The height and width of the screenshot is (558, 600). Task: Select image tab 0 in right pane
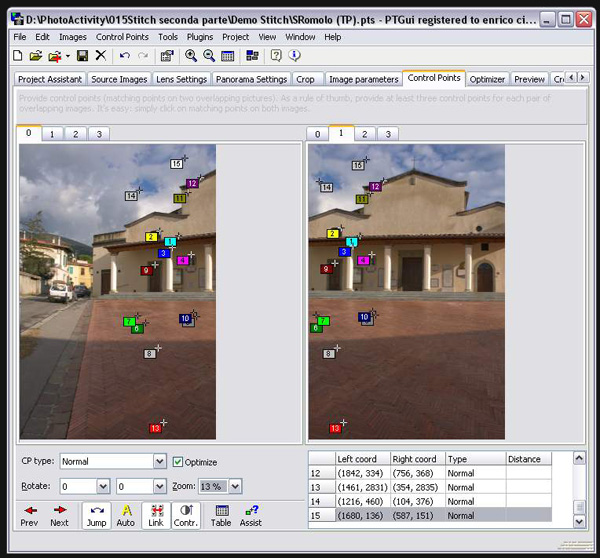pyautogui.click(x=317, y=134)
